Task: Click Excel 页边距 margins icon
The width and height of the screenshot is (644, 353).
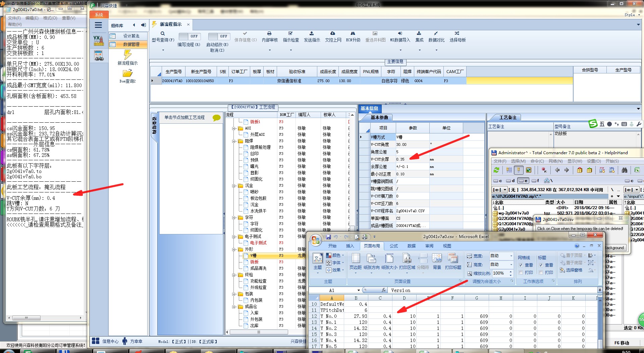Action: (356, 261)
